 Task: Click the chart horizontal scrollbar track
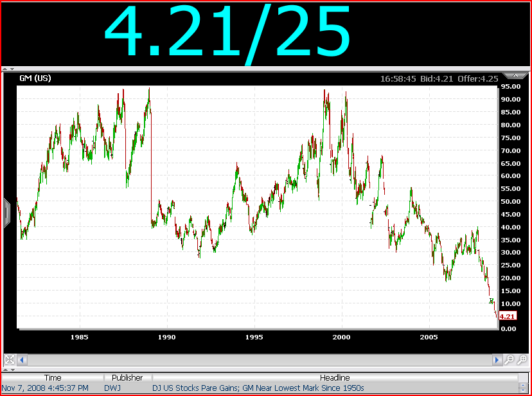(260, 360)
